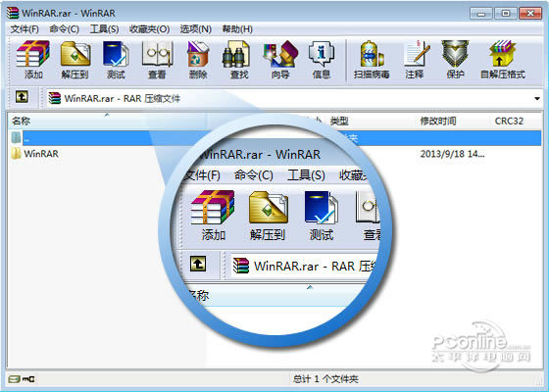The height and width of the screenshot is (392, 549).
Task: Select the 解压到 (Extract To) icon
Action: (x=75, y=59)
